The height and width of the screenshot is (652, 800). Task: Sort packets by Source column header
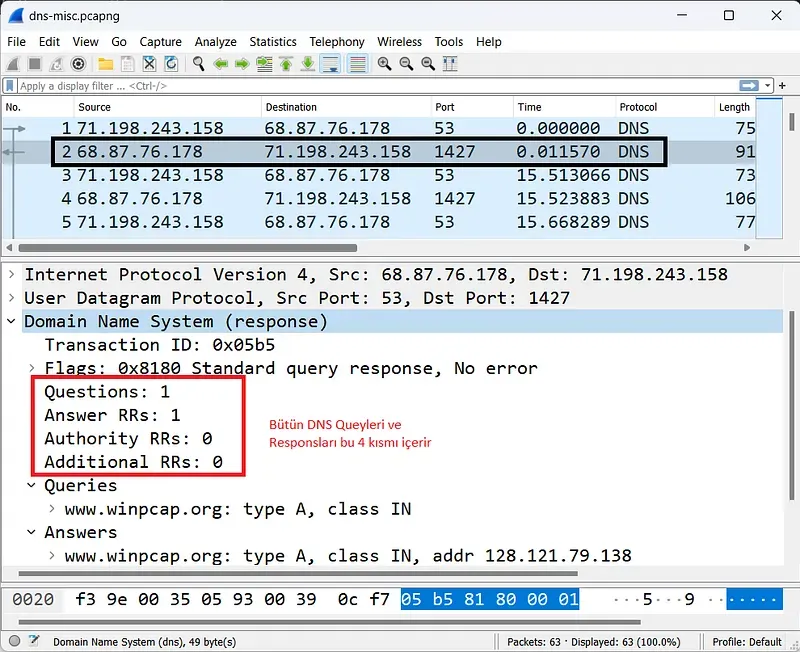[167, 107]
